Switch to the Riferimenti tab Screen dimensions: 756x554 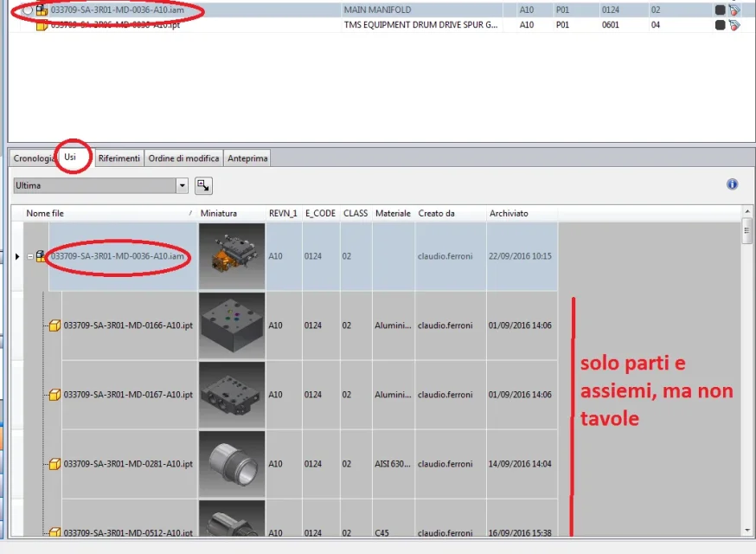click(119, 158)
